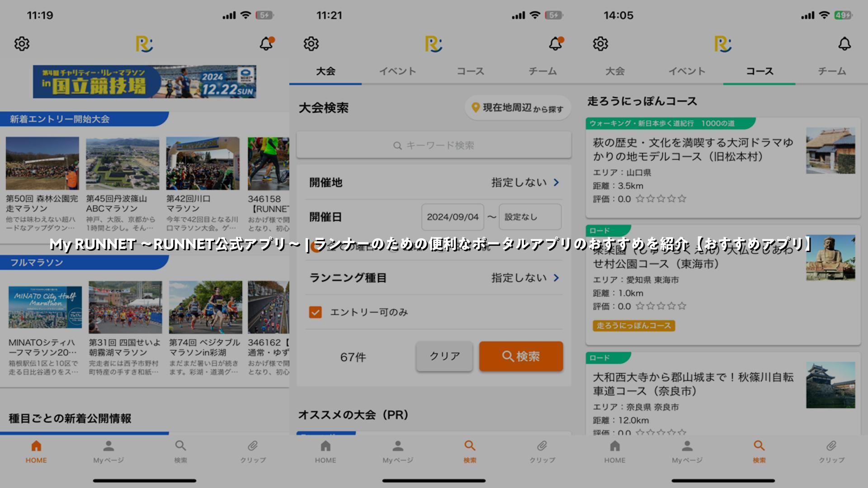Switch to チーム tab in 11:21 screen
Image resolution: width=868 pixels, height=488 pixels.
point(542,71)
